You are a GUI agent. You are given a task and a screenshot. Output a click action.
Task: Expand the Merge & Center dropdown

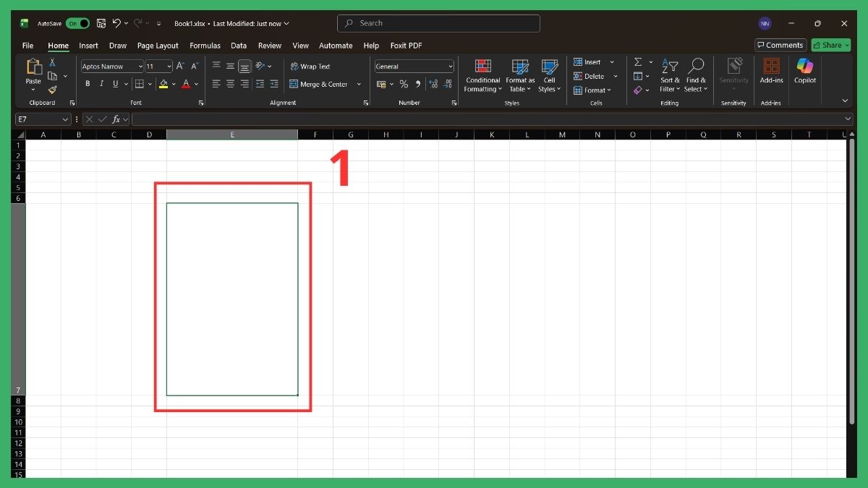[359, 84]
